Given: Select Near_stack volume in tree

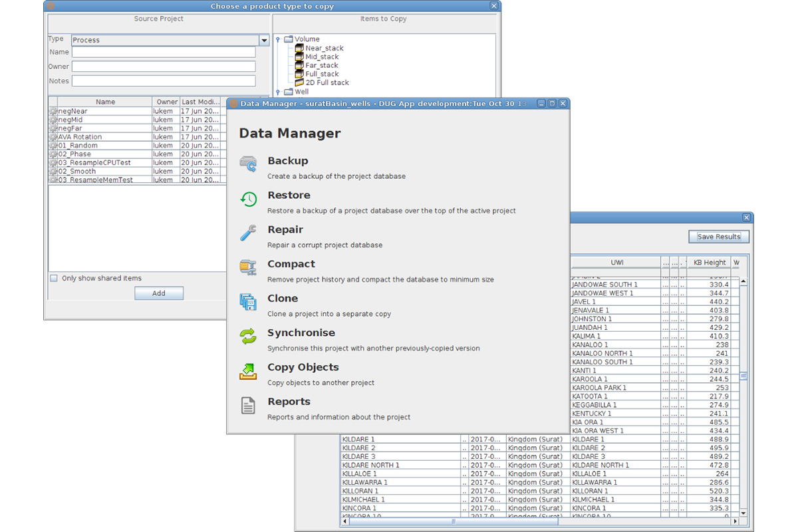Looking at the screenshot, I should [x=324, y=49].
